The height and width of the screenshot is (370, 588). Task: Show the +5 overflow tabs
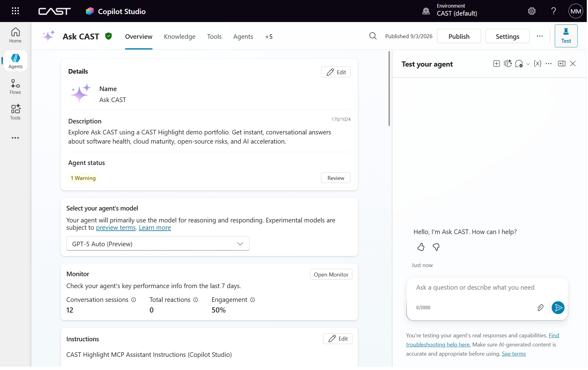(269, 37)
